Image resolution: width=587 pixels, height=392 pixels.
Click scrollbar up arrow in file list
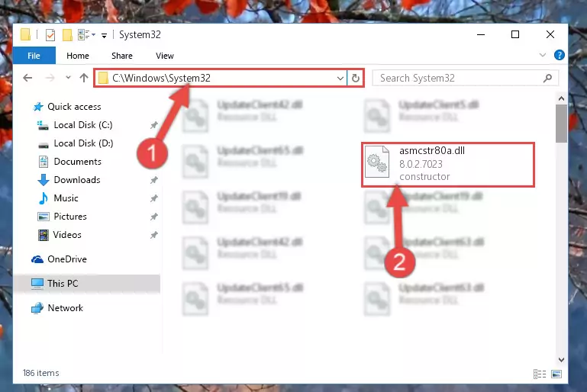click(561, 98)
